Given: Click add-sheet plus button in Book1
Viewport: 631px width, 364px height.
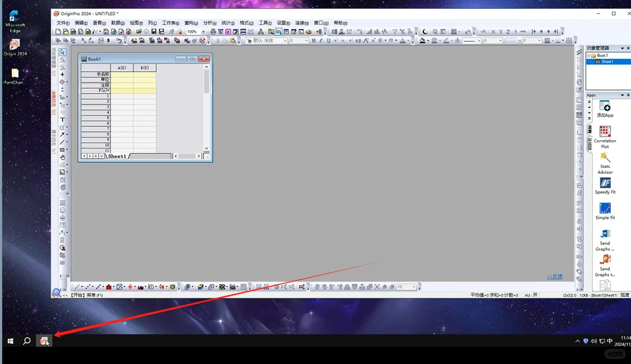Looking at the screenshot, I should [96, 156].
